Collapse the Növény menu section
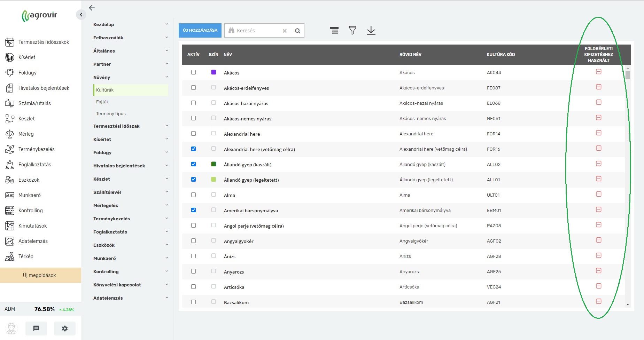This screenshot has height=340, width=644. coord(130,77)
